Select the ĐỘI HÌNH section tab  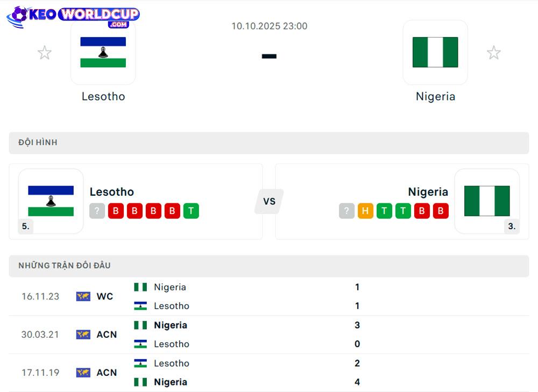tap(38, 142)
